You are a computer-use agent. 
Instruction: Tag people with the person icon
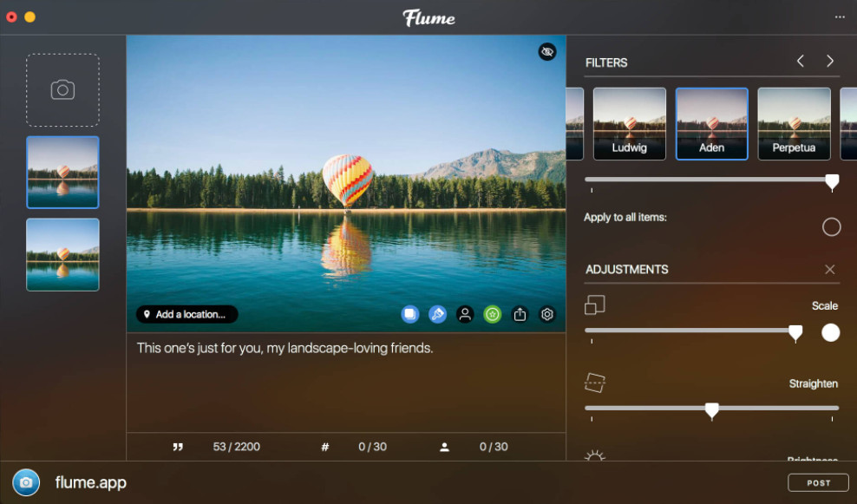pos(465,314)
